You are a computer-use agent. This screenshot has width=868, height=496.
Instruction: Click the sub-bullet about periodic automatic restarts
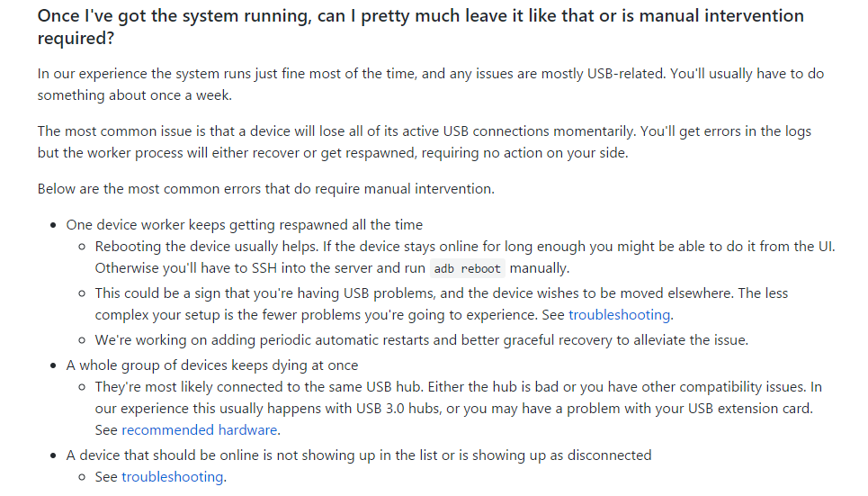pyautogui.click(x=421, y=339)
